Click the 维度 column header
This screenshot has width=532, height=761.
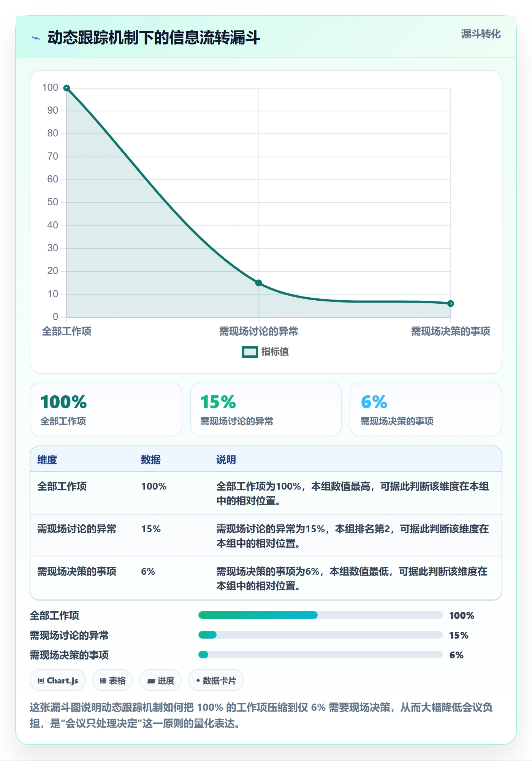tap(47, 460)
